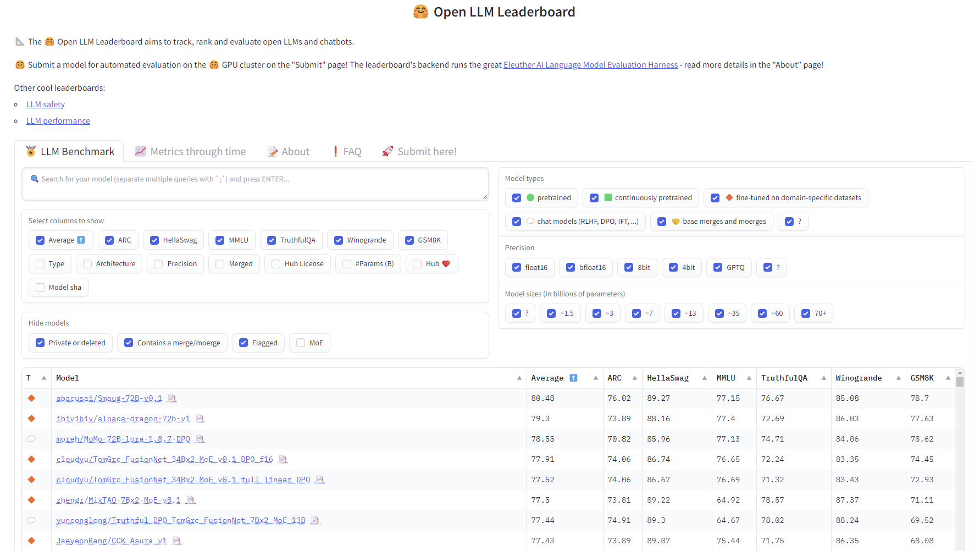
Task: Click orange diamond icon in alpaca-dragon-72b-v1 row
Action: pos(31,418)
